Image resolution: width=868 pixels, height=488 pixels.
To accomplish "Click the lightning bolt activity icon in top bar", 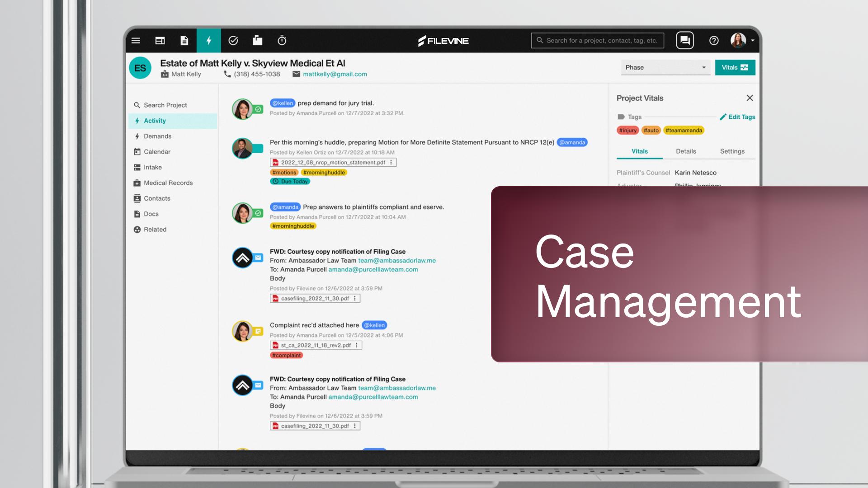I will 209,41.
